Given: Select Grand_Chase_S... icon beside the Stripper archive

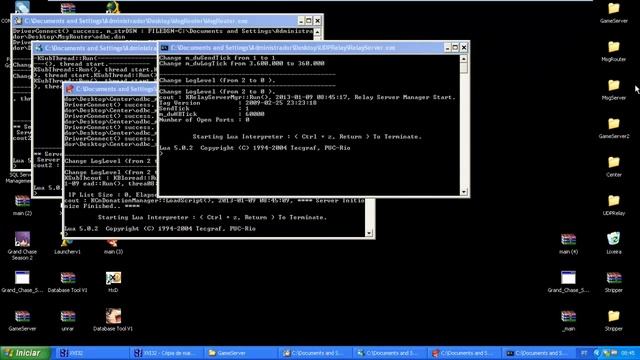Looking at the screenshot, I should click(x=568, y=278).
